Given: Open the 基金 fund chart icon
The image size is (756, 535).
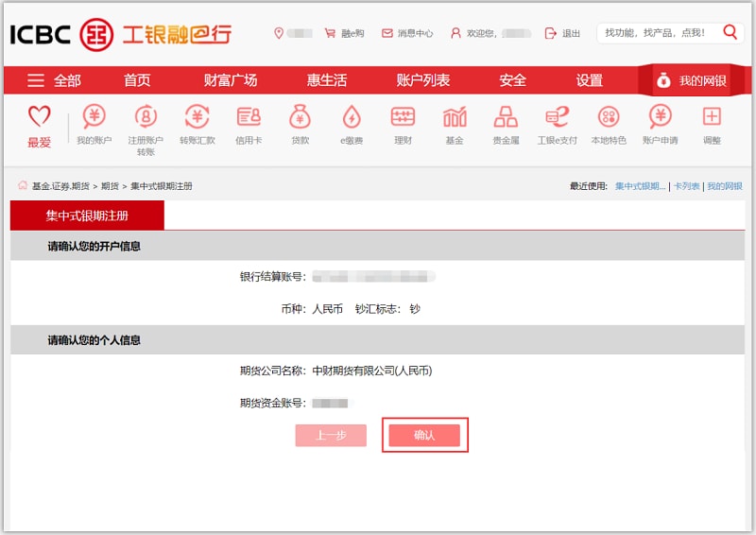Looking at the screenshot, I should (455, 117).
